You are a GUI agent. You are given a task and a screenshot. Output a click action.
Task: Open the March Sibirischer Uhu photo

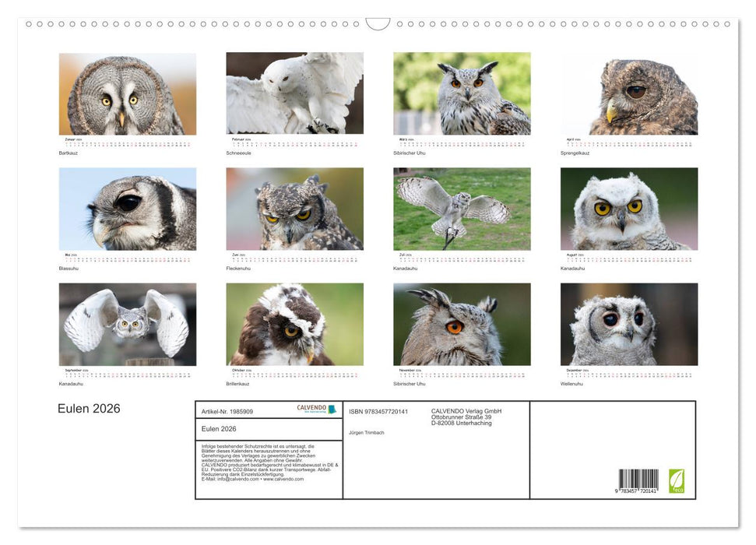click(462, 93)
